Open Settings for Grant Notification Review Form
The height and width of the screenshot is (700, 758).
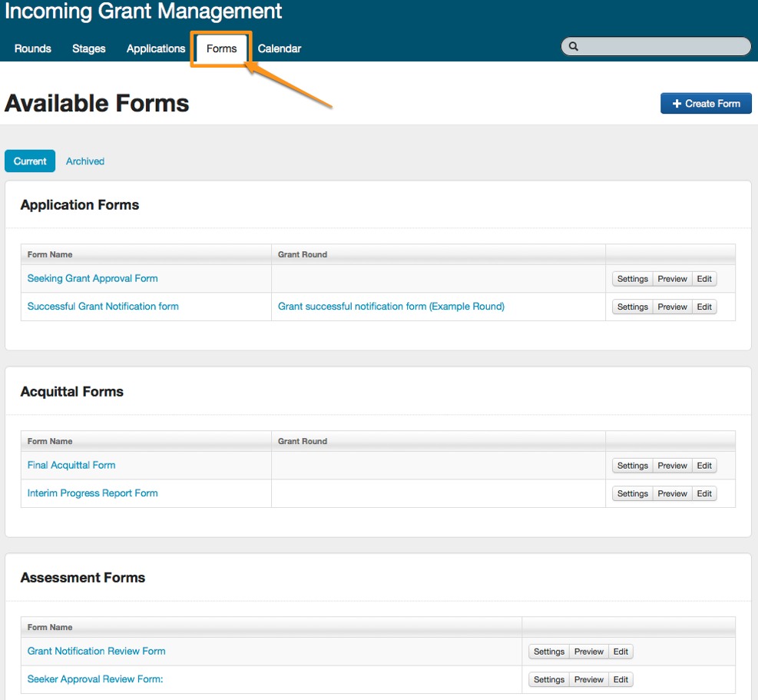click(x=549, y=652)
